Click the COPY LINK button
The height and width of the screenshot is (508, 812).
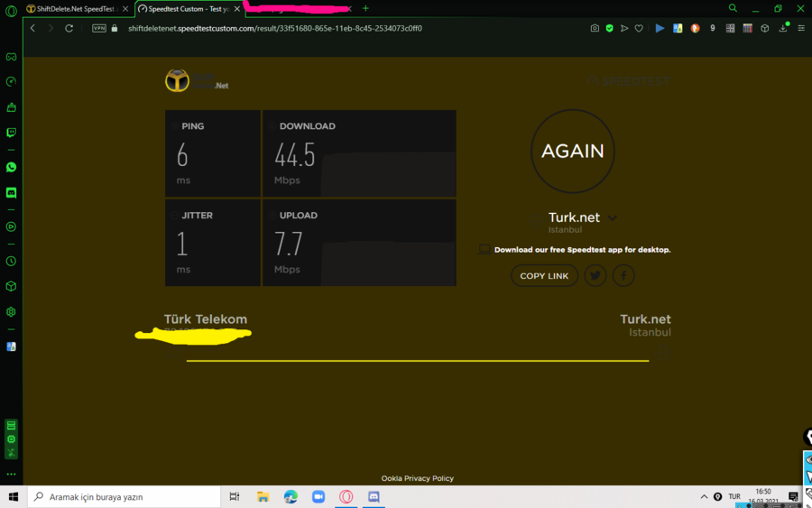click(x=544, y=275)
